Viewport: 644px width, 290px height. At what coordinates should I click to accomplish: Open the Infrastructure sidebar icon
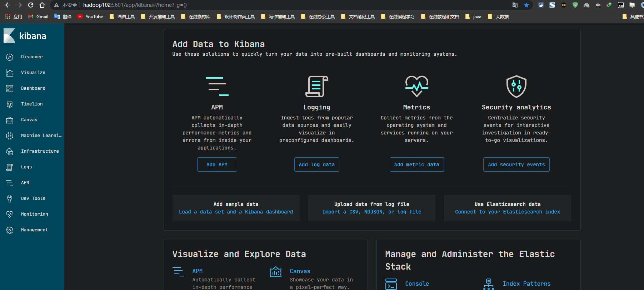click(x=10, y=151)
